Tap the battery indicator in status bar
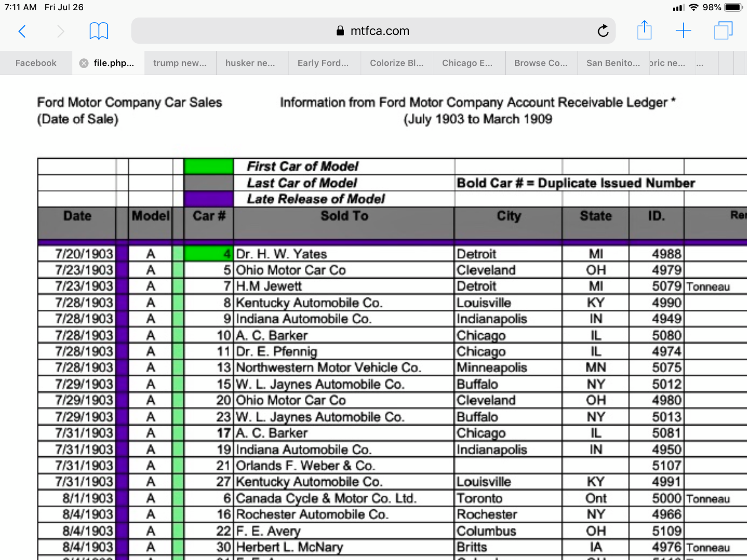This screenshot has width=747, height=560. coord(733,7)
